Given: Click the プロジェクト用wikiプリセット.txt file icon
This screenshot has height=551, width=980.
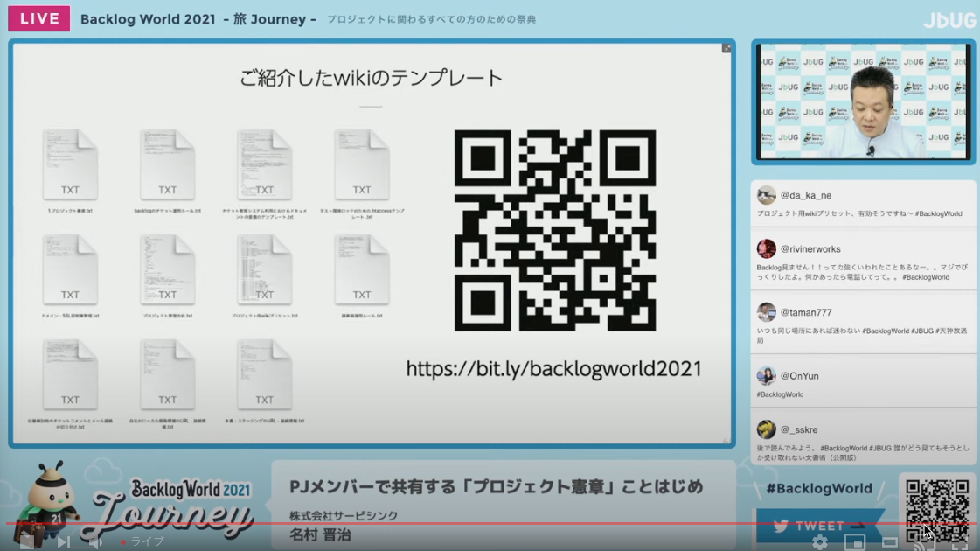Looking at the screenshot, I should click(x=264, y=269).
